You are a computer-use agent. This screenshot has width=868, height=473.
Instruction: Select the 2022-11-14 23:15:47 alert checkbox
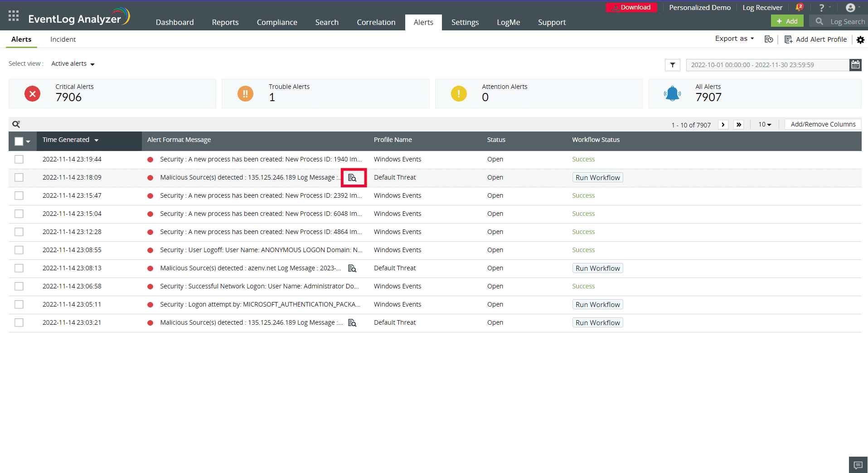19,195
